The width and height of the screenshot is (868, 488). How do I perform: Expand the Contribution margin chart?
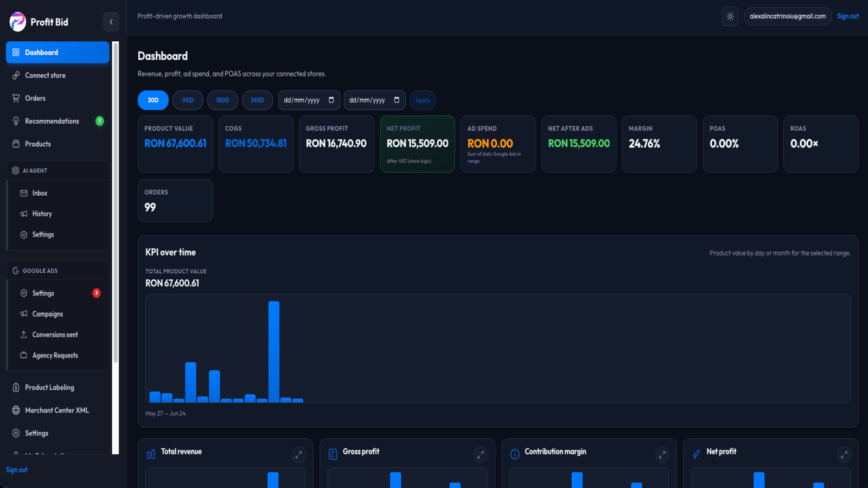pos(662,455)
